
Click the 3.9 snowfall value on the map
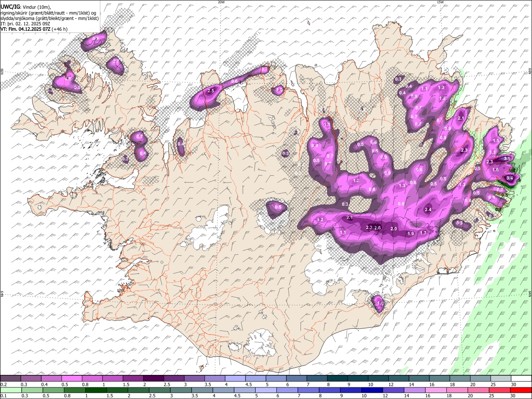tap(507, 158)
